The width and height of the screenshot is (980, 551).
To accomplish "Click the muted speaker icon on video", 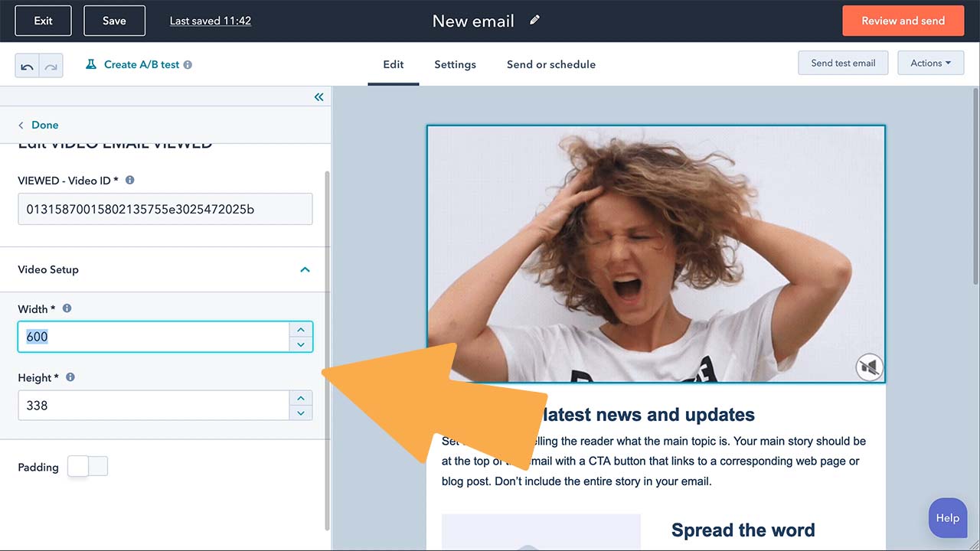I will [869, 367].
